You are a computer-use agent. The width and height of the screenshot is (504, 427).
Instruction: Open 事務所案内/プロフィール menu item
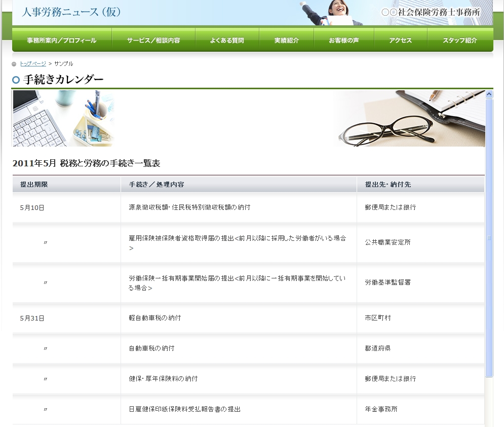[62, 40]
